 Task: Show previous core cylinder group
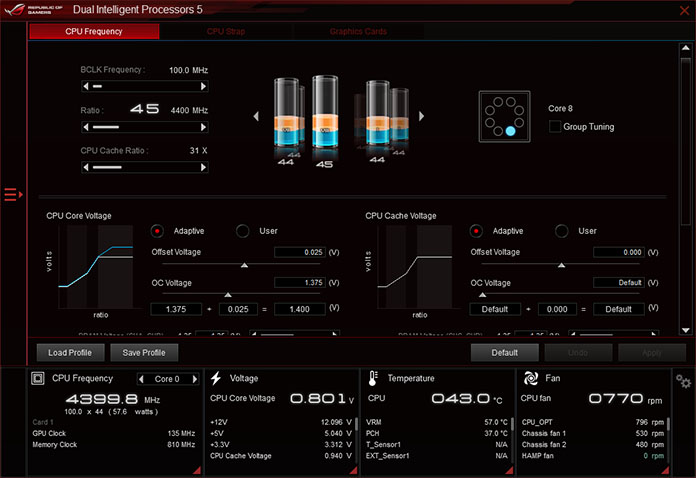[256, 116]
